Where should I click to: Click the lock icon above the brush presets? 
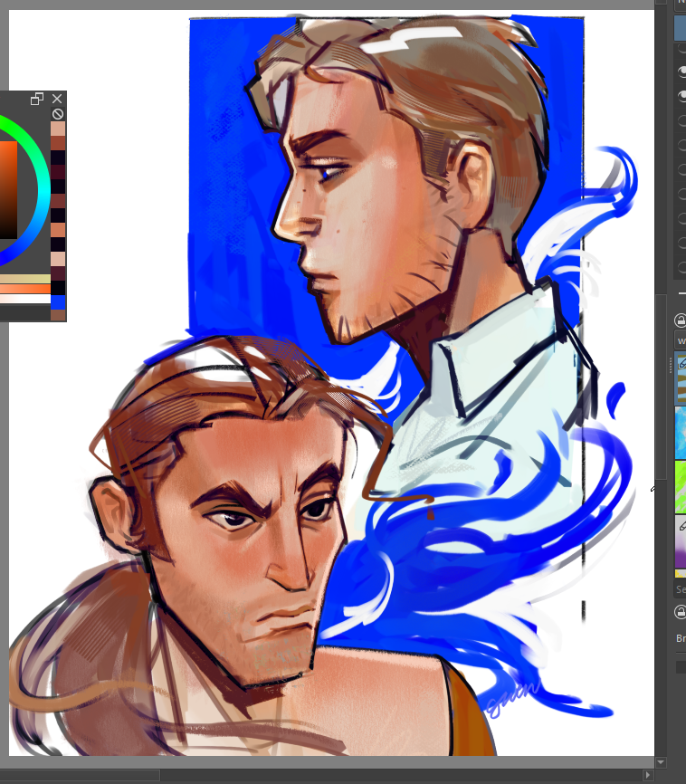pyautogui.click(x=681, y=320)
